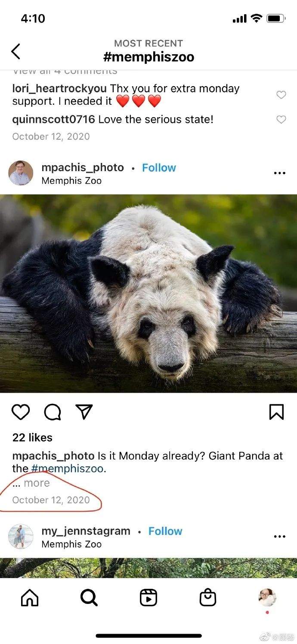Viewport: 297px width, 644px height.
Task: Share the panda post via paper plane
Action: (x=84, y=412)
